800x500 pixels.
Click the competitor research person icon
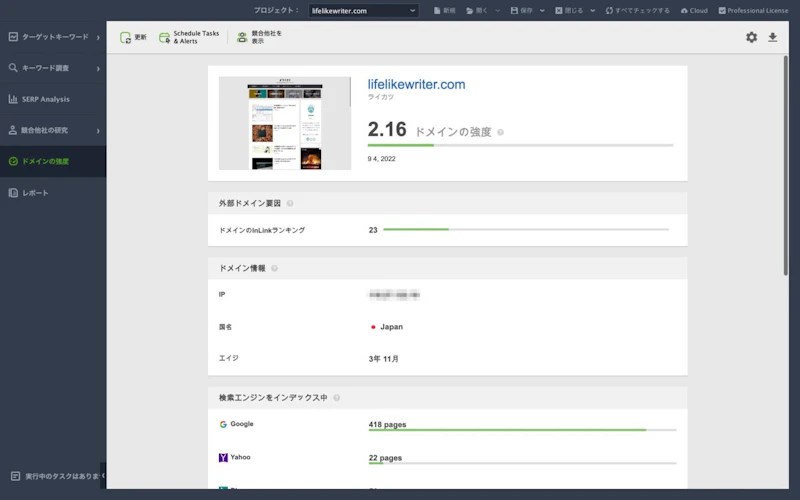(x=13, y=130)
